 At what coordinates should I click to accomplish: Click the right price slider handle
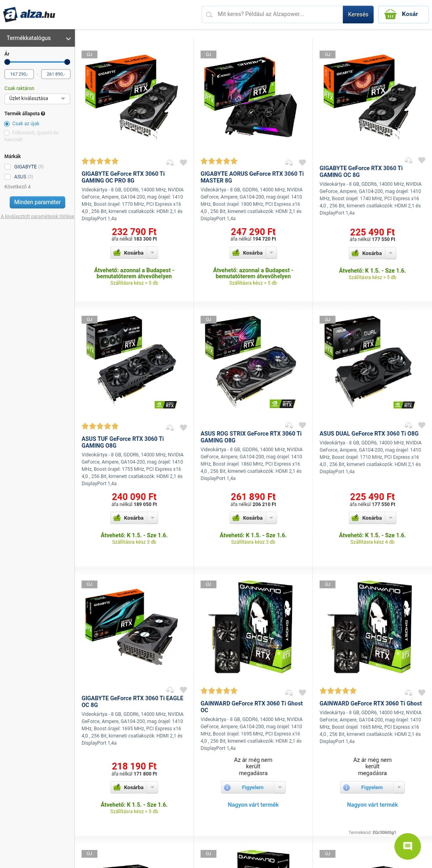[x=67, y=62]
